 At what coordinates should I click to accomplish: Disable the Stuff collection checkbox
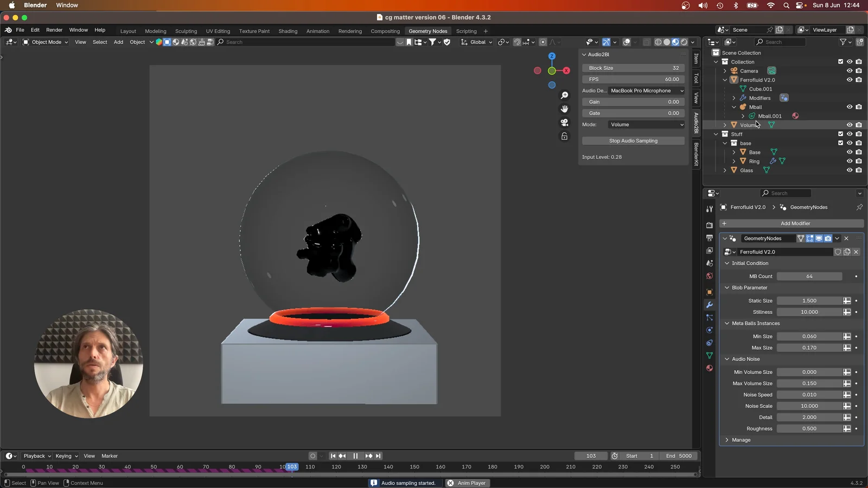(x=841, y=134)
